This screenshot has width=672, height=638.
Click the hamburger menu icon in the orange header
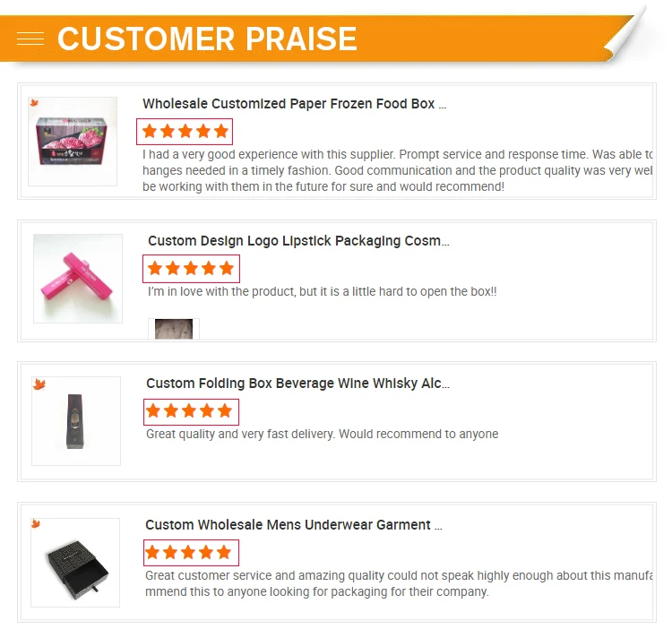(30, 39)
